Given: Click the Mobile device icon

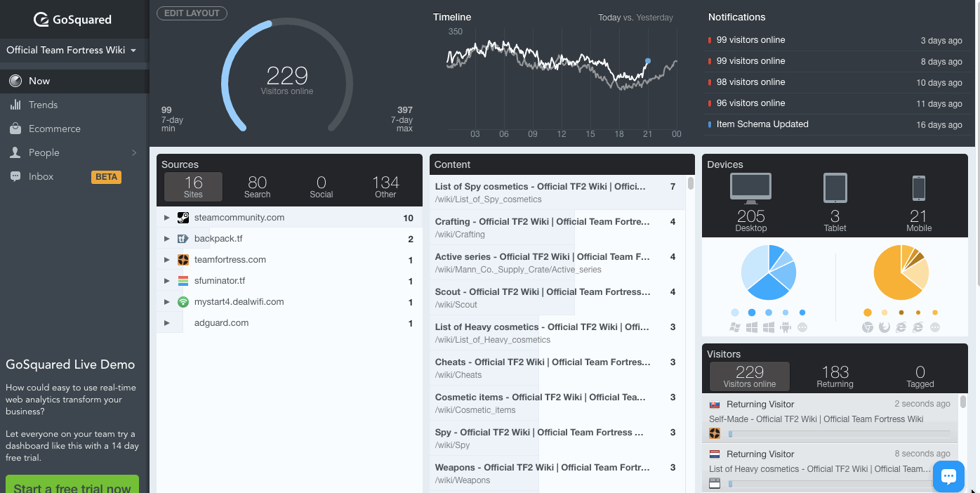Looking at the screenshot, I should [x=918, y=188].
